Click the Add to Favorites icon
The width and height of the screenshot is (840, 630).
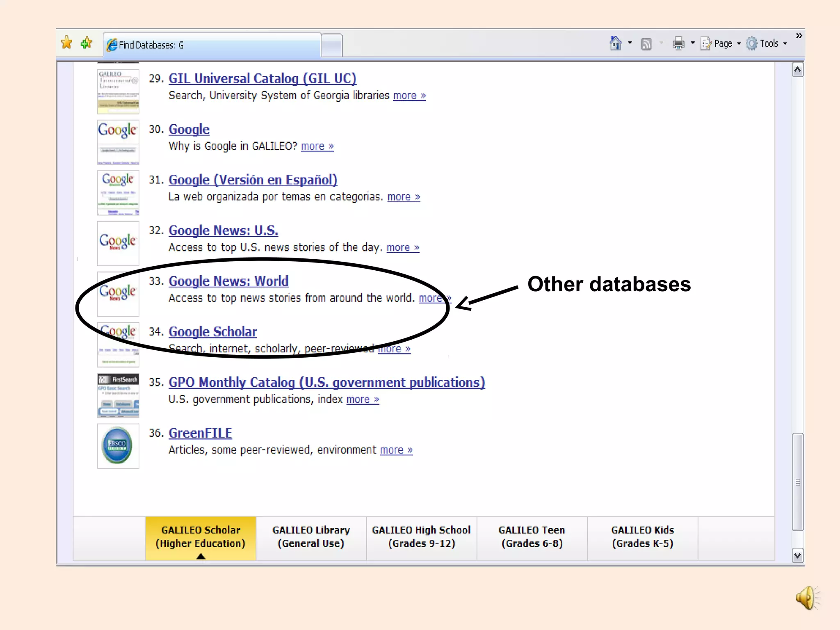click(x=86, y=43)
